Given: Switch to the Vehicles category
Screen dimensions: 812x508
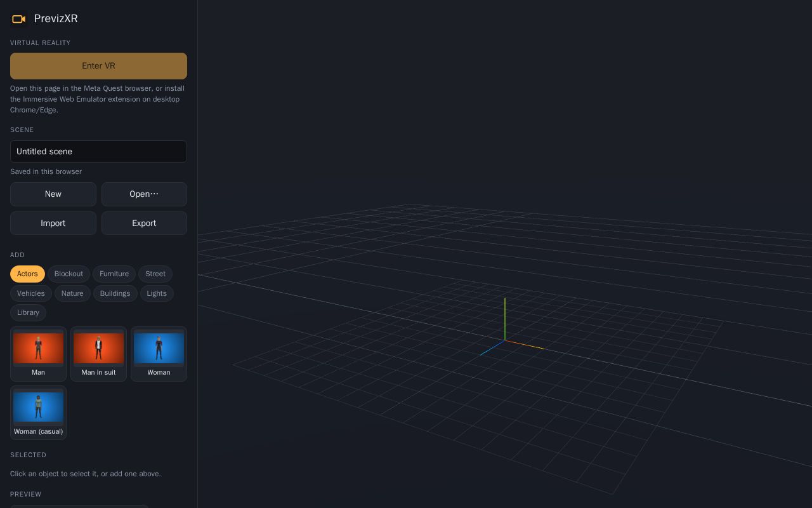Looking at the screenshot, I should coord(30,293).
